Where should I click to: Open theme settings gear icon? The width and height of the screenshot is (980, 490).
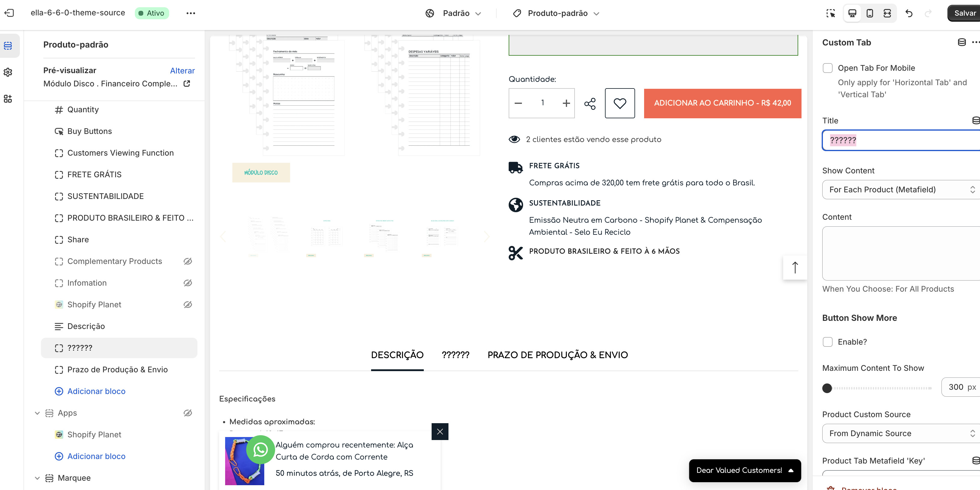pyautogui.click(x=8, y=72)
